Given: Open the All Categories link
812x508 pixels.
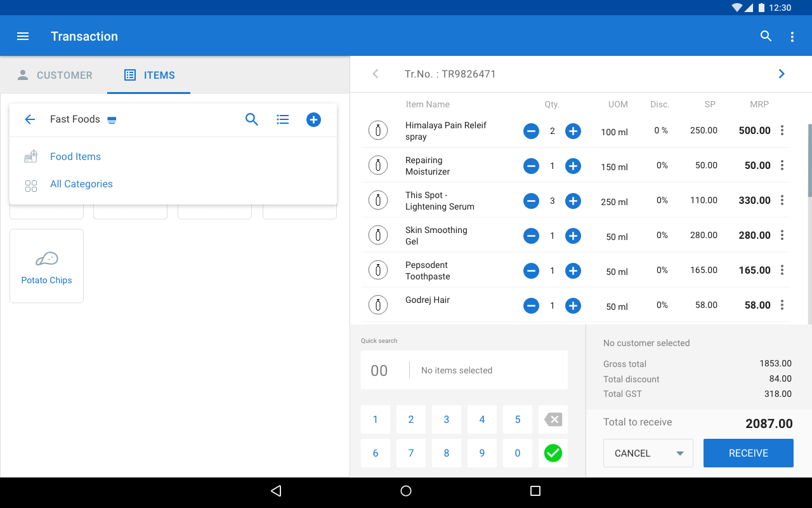Looking at the screenshot, I should [81, 184].
